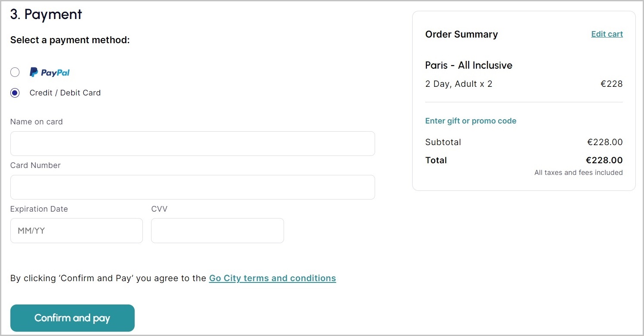Select the PayPal radio button
The width and height of the screenshot is (644, 336).
(x=15, y=72)
